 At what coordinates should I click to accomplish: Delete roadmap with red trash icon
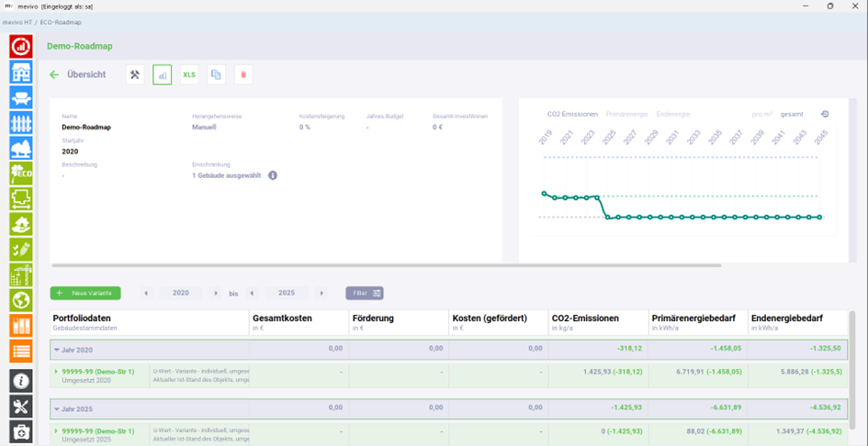243,74
